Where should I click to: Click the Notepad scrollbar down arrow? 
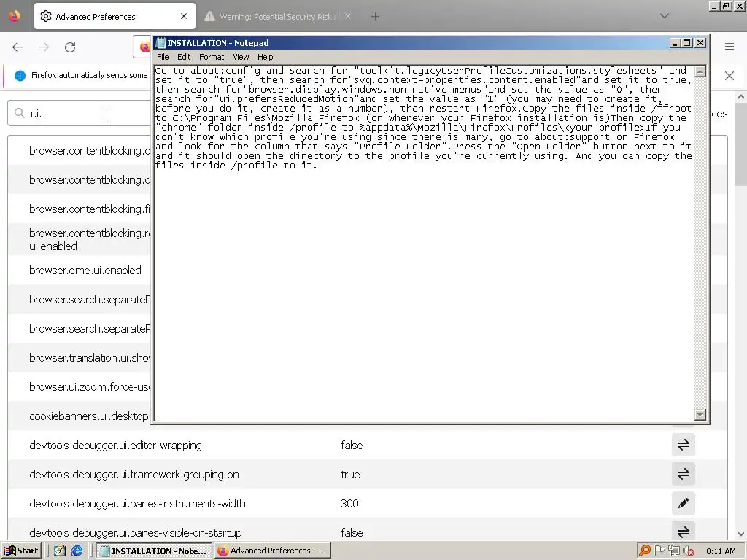(x=700, y=415)
